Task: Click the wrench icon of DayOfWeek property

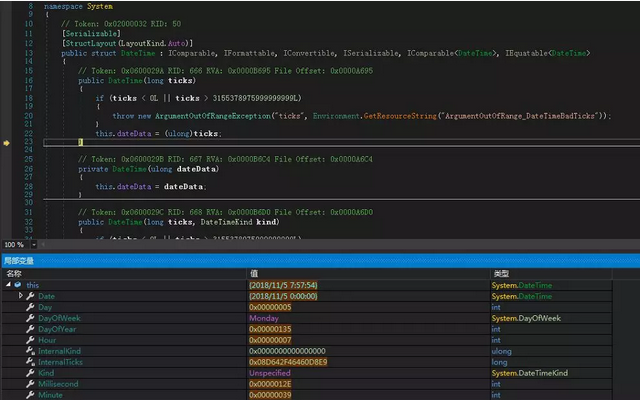Action: pyautogui.click(x=30, y=318)
